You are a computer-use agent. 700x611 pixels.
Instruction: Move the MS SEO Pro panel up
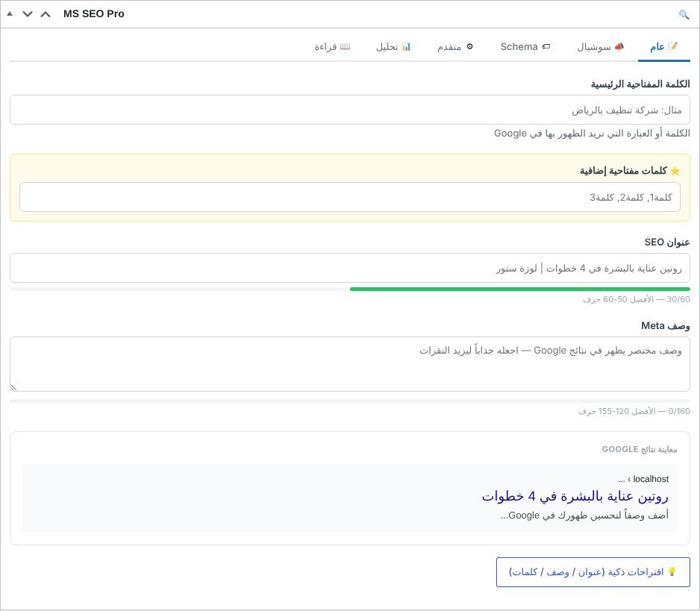46,14
